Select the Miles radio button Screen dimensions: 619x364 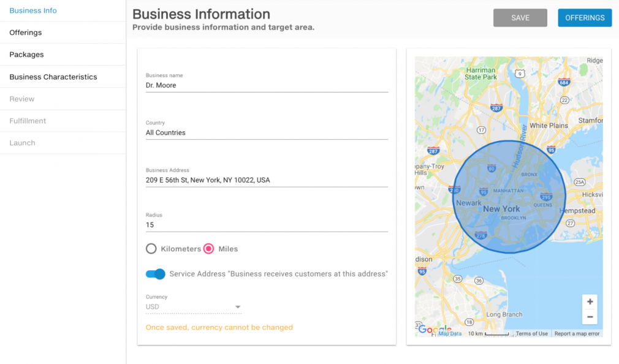[x=209, y=249]
